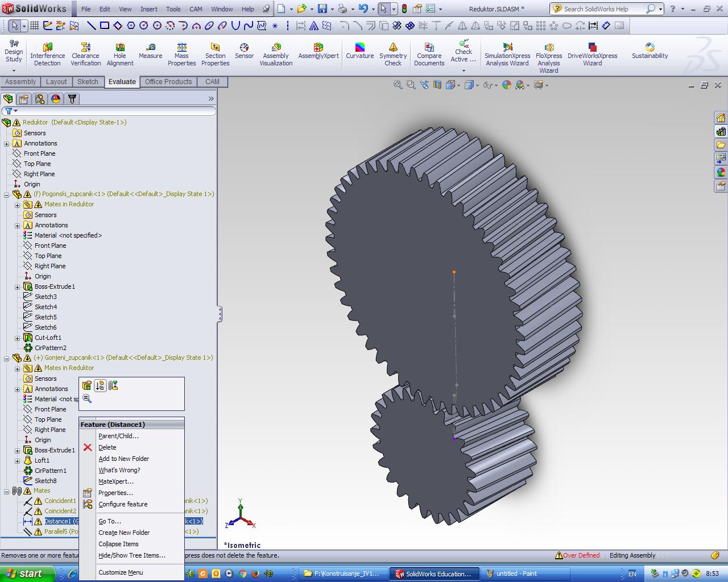
Task: Launch DriveWorksXpress Wizard
Action: pos(592,55)
